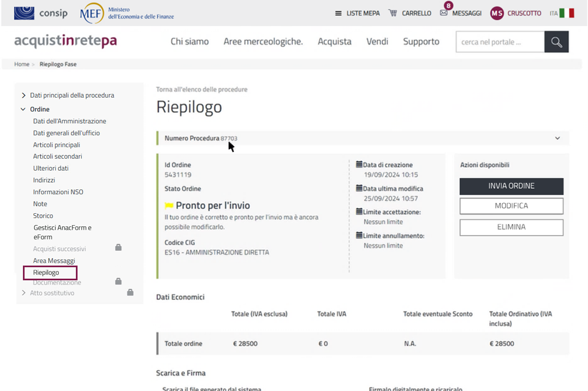Click the search magnifier icon
Screen dimensions: 588x391
556,42
